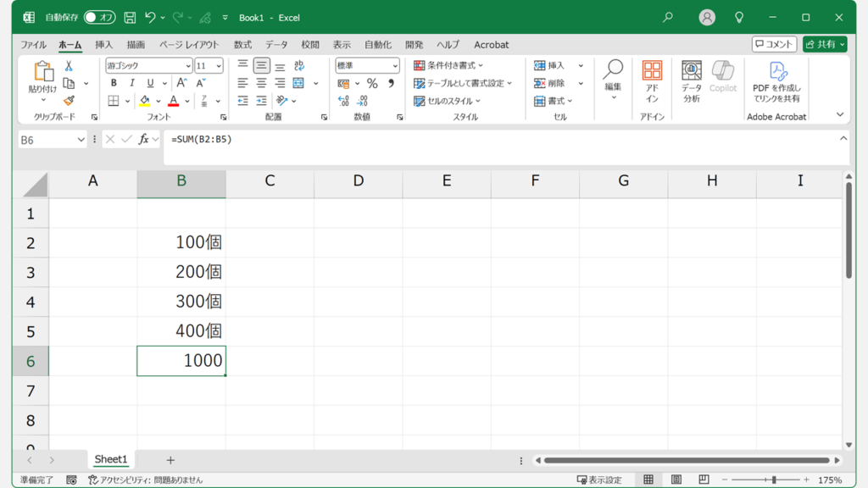Viewport: 868px width, 488px height.
Task: Click the Merge and Center icon
Action: 298,83
